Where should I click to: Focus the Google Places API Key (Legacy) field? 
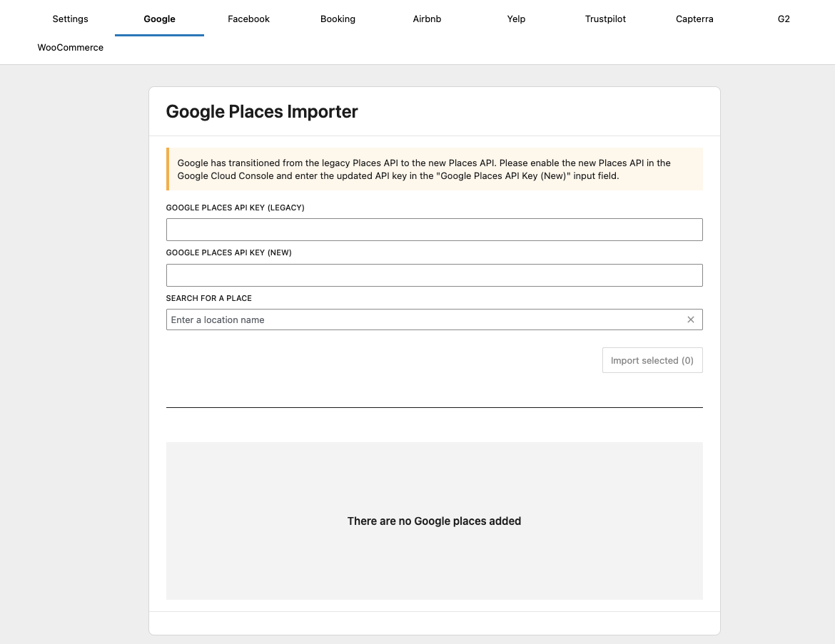click(435, 230)
